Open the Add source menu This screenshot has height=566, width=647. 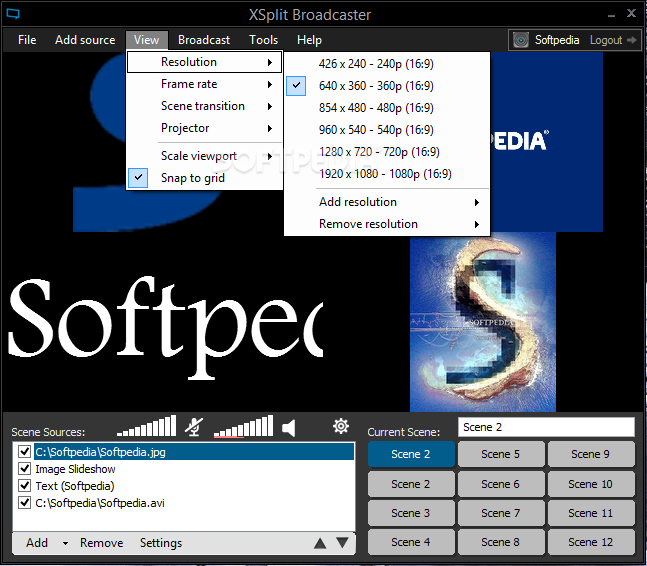(85, 40)
